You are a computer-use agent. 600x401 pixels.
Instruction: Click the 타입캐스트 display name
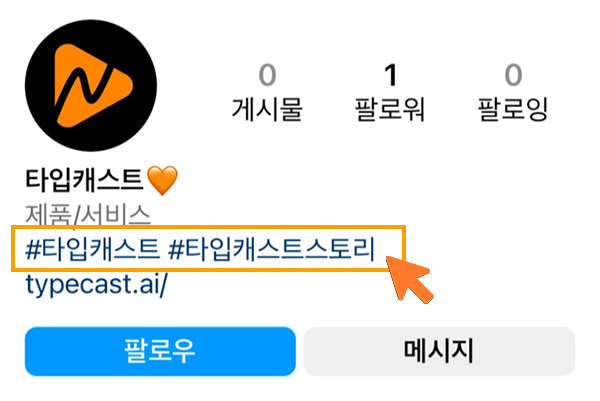[84, 180]
